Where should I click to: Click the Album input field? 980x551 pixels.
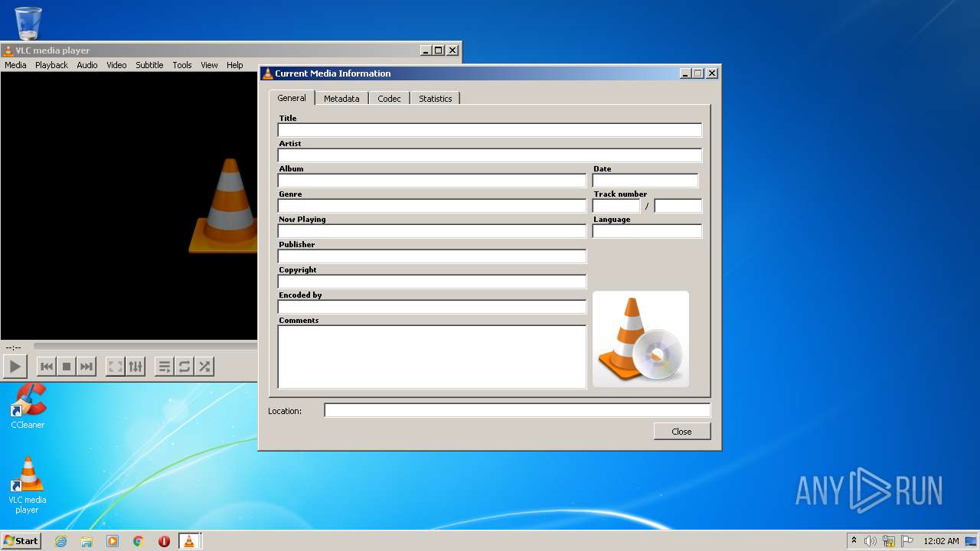pyautogui.click(x=432, y=181)
